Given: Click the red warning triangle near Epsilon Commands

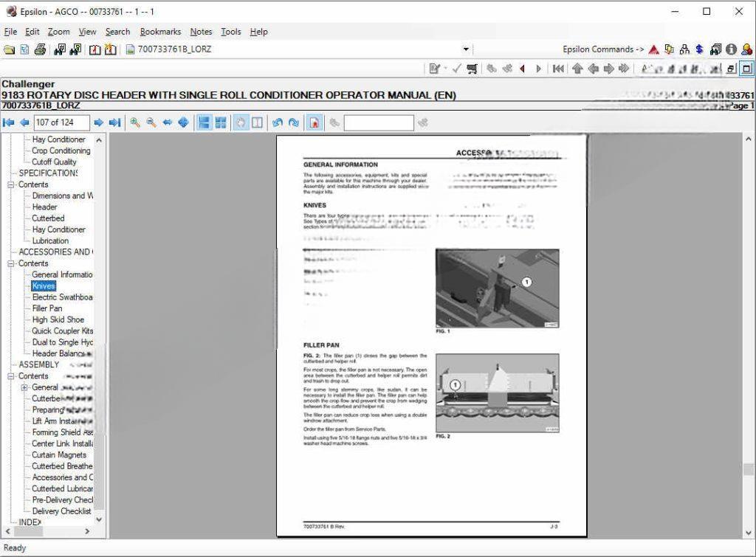Looking at the screenshot, I should point(654,49).
